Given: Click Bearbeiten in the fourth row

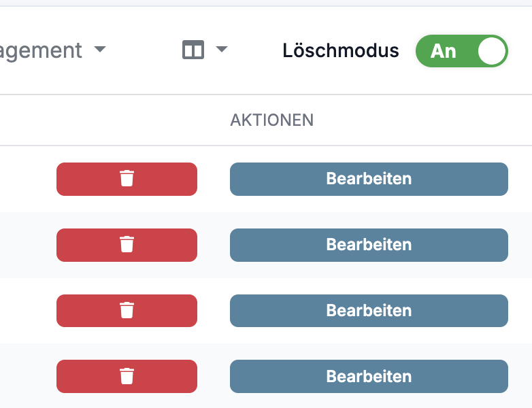Looking at the screenshot, I should [x=369, y=377].
